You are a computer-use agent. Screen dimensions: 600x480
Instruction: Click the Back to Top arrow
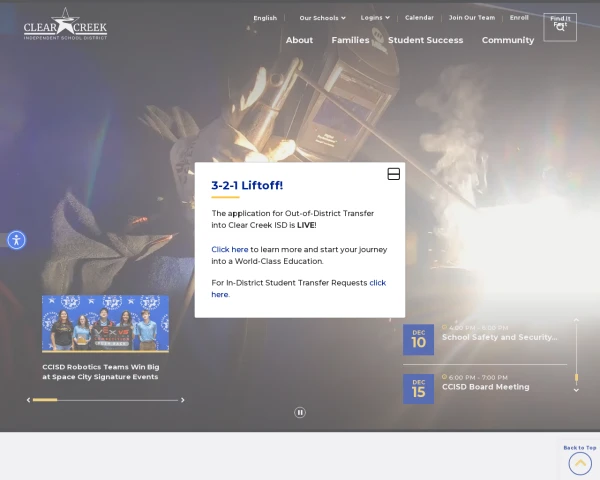coord(580,463)
